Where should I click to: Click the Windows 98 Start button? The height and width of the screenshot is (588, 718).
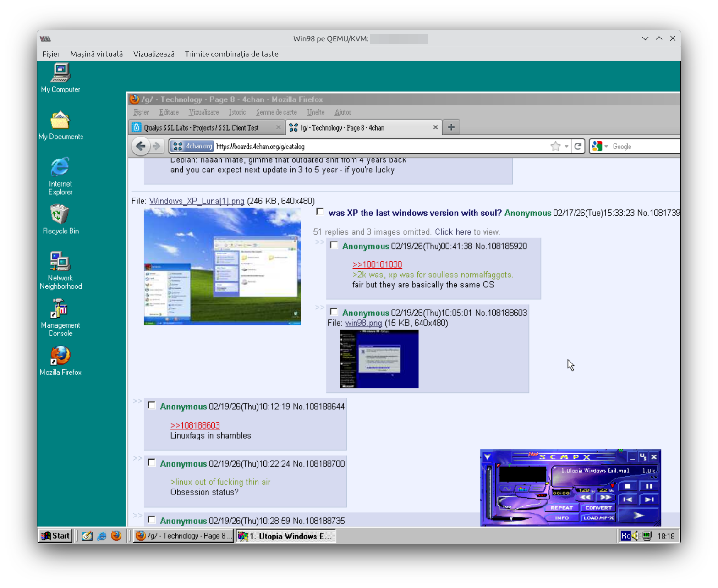[x=55, y=536]
